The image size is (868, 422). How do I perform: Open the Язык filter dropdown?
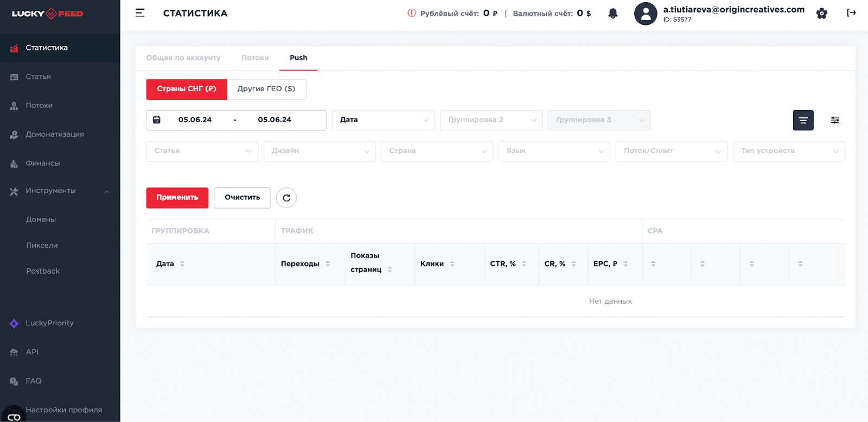(x=554, y=151)
